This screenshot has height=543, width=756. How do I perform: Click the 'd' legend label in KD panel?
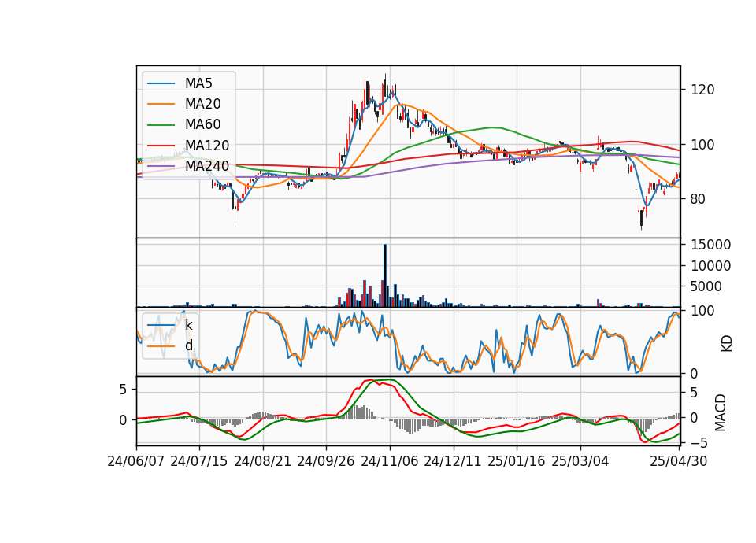point(188,345)
